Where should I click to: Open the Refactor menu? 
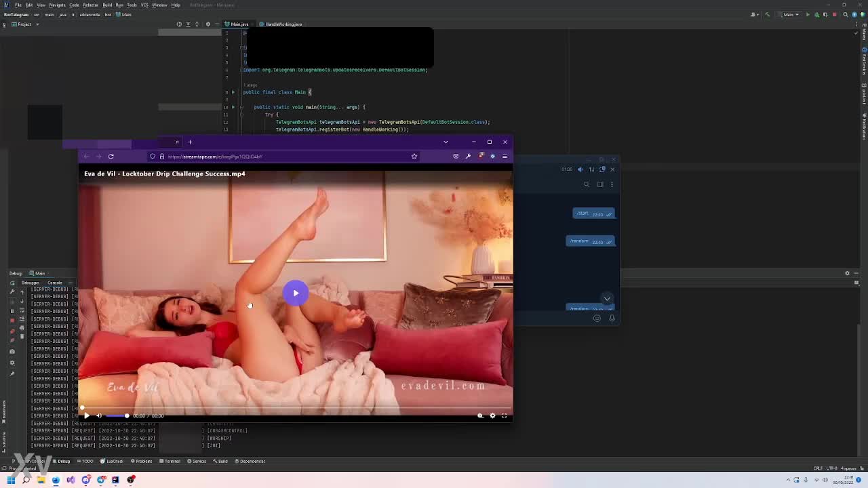click(x=90, y=5)
